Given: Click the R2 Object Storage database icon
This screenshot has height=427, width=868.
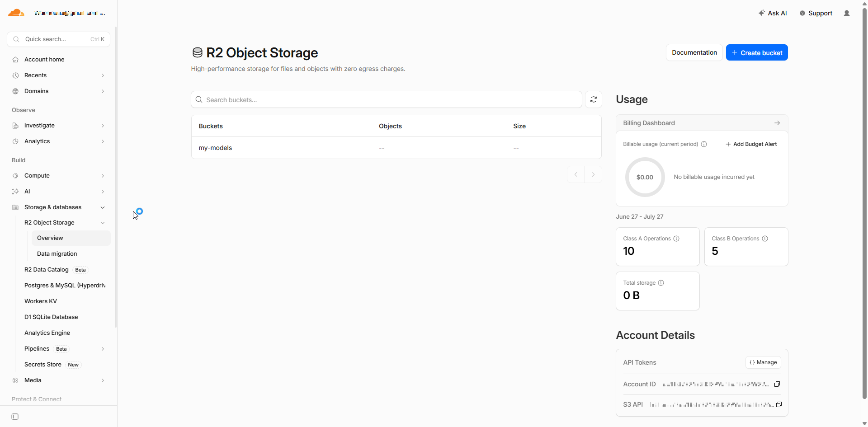Looking at the screenshot, I should (x=197, y=53).
